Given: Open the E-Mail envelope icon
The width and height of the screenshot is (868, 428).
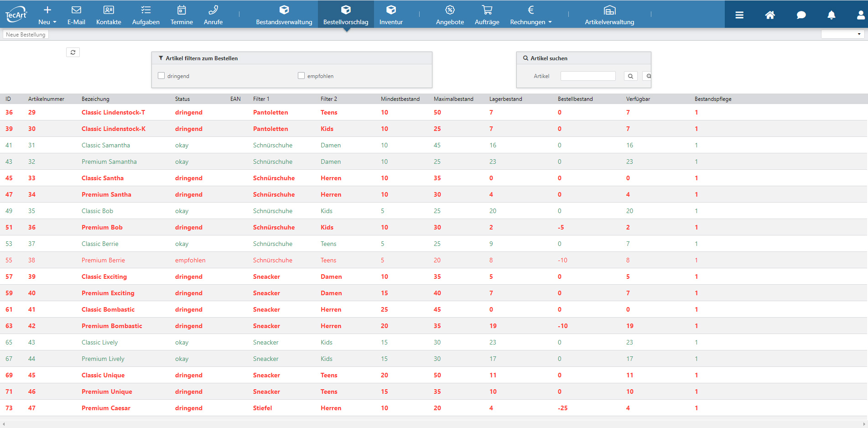Looking at the screenshot, I should click(76, 10).
